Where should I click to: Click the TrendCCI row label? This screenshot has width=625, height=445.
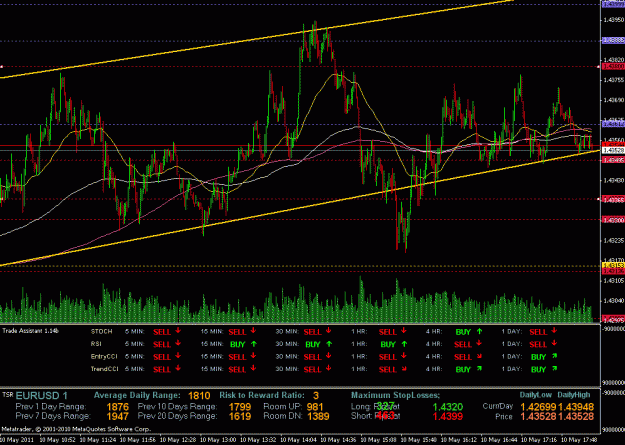[104, 369]
